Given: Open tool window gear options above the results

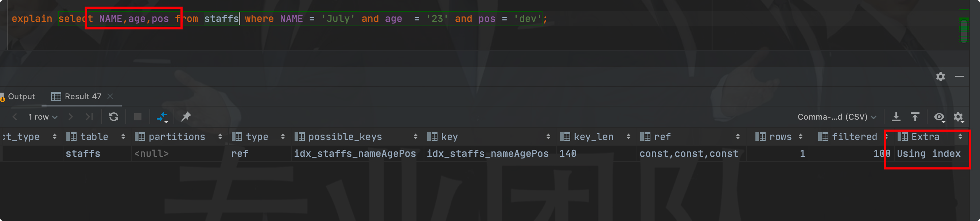Looking at the screenshot, I should [940, 77].
